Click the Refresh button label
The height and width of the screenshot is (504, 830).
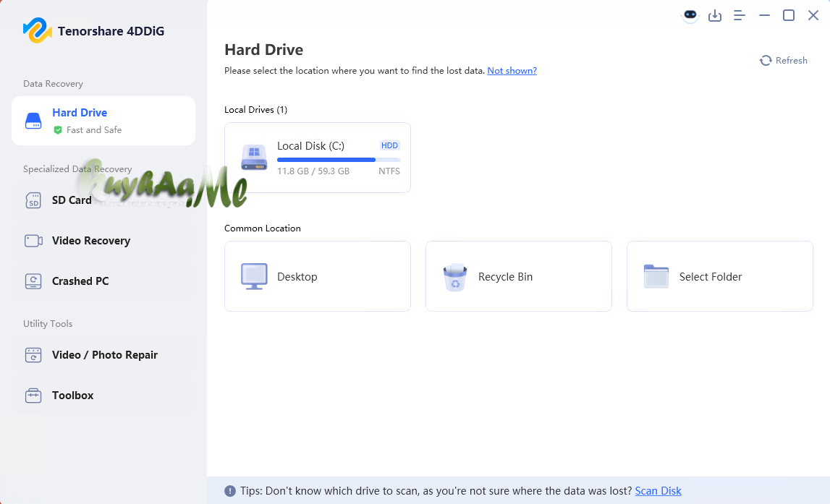pyautogui.click(x=792, y=60)
